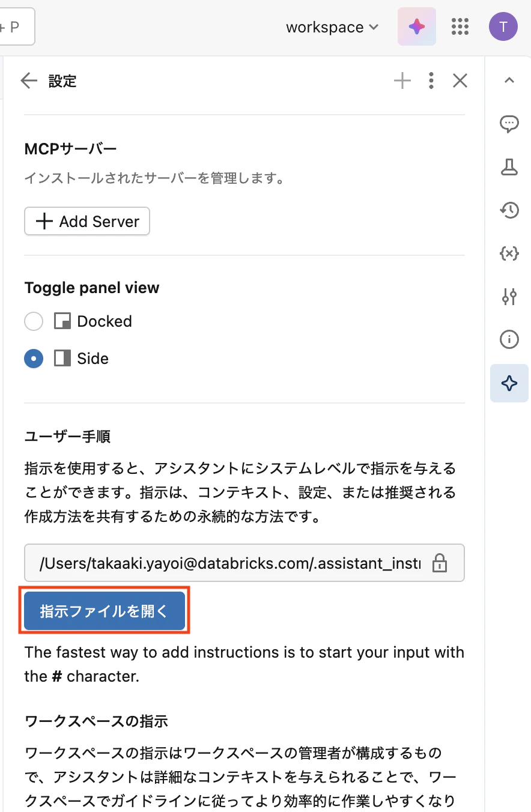This screenshot has height=812, width=531.
Task: Click the lock icon beside the instructions path
Action: (x=439, y=563)
